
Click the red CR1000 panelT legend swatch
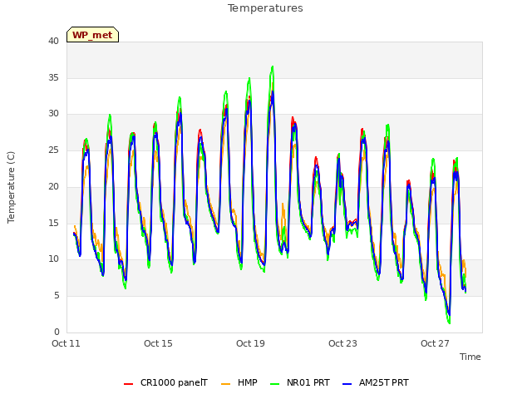coord(128,384)
